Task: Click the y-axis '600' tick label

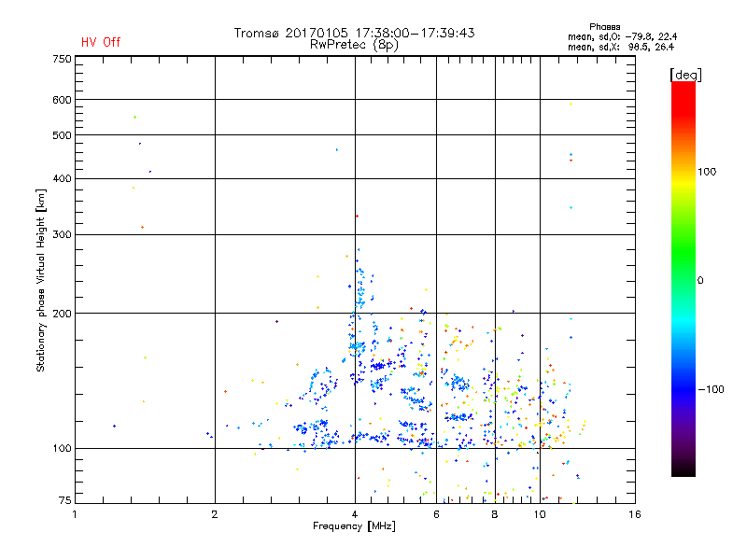Action: 62,100
